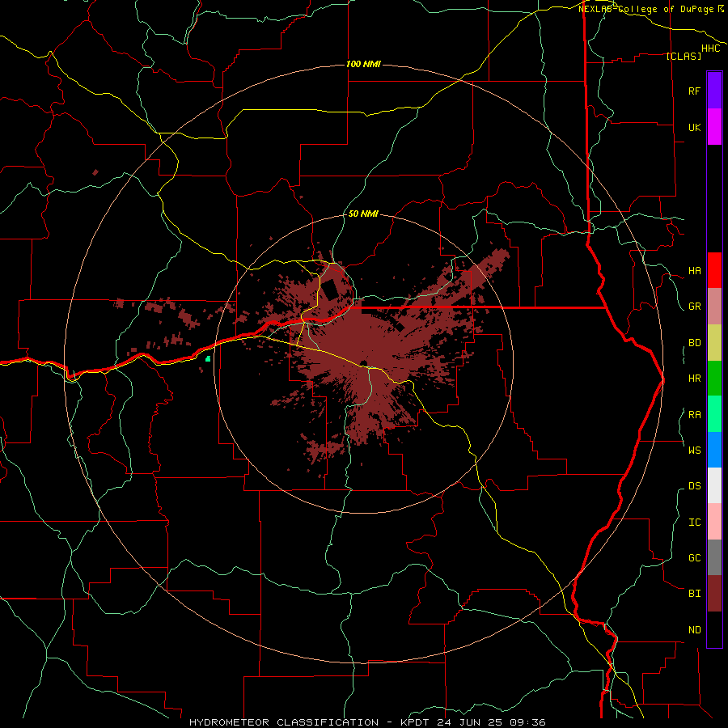
Task: Click the WS blue legend swatch
Action: [714, 450]
